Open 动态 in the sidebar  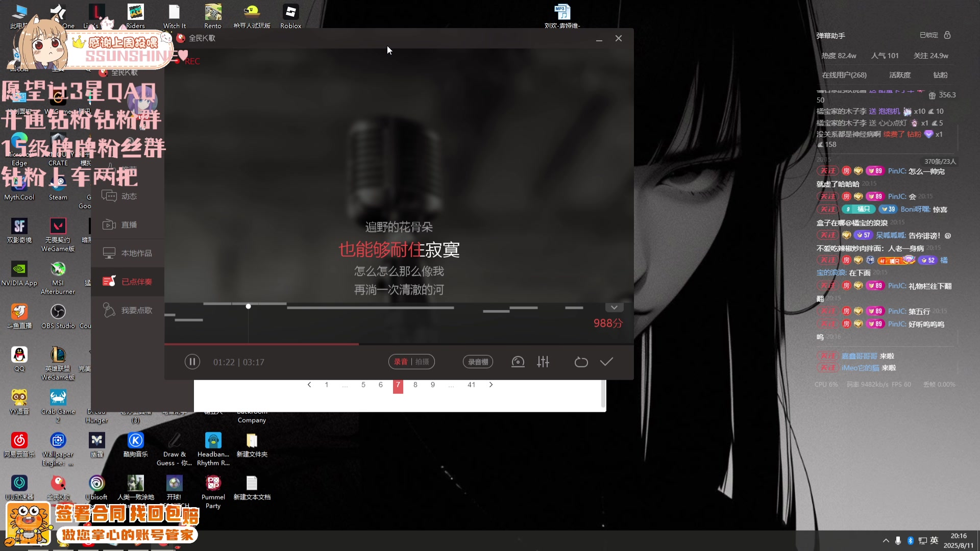point(128,196)
